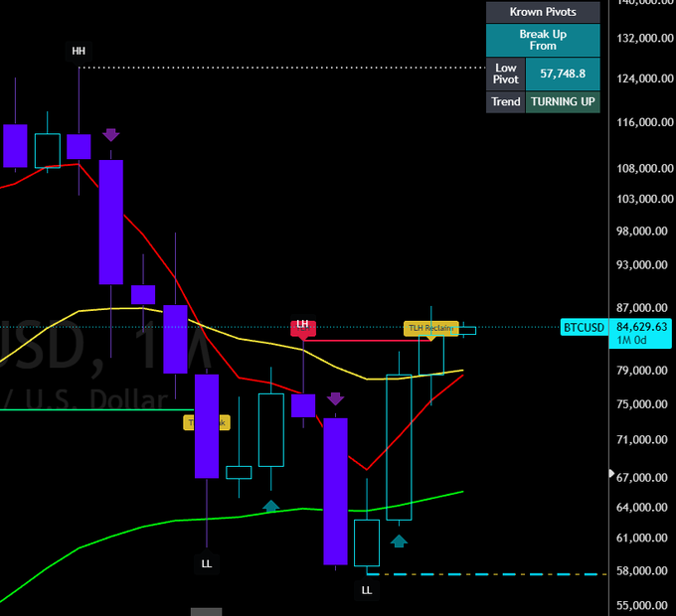Screen dimensions: 676x616
Task: Click the 108,000.00 price axis label
Action: 644,168
